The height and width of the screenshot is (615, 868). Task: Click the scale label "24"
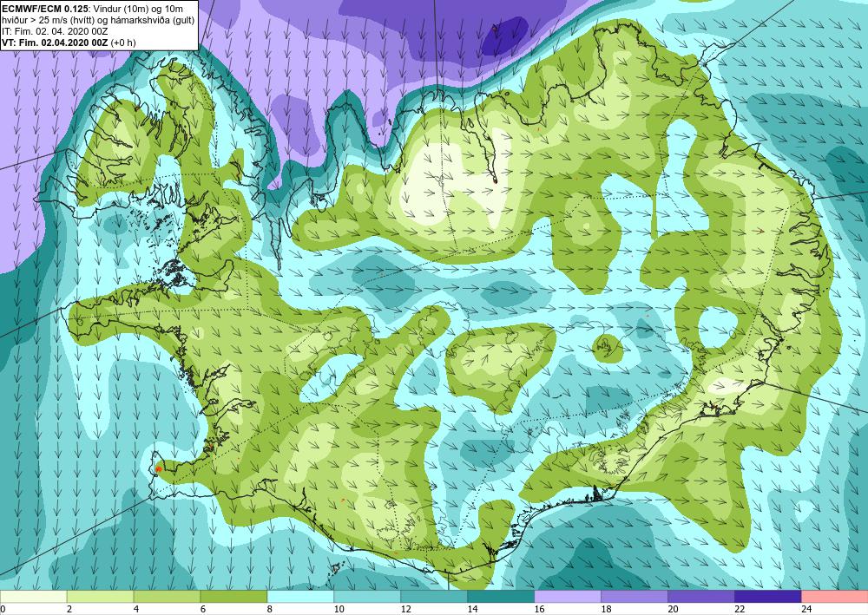click(806, 609)
